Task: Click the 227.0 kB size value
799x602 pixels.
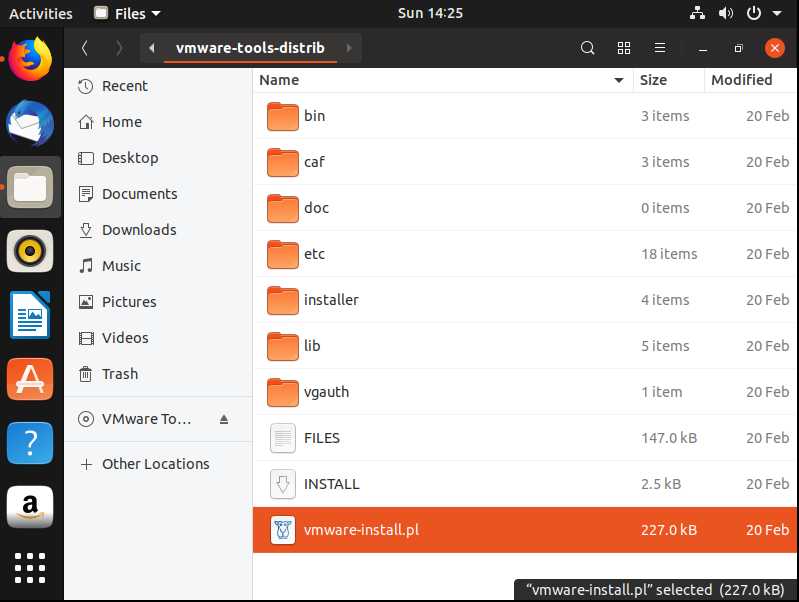Action: pos(669,530)
